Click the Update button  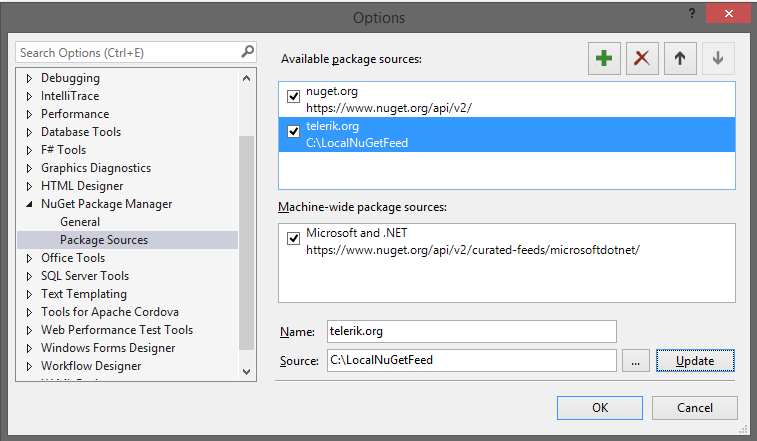coord(695,361)
